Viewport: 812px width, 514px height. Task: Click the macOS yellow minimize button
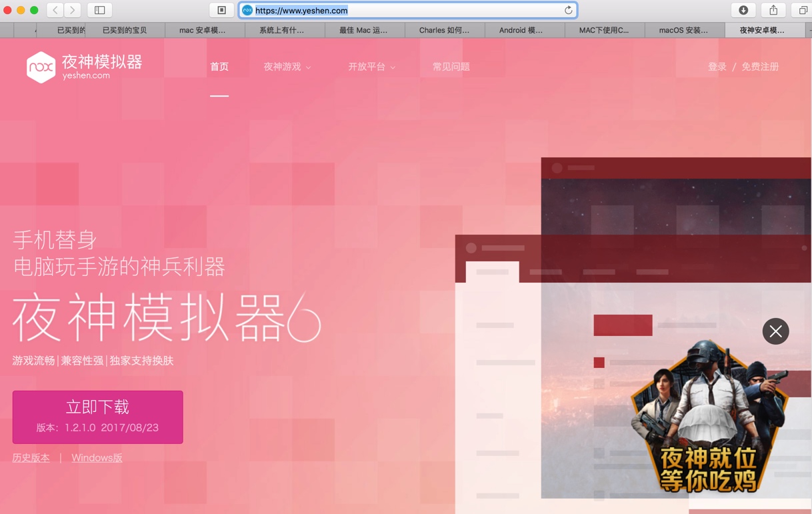(x=21, y=10)
